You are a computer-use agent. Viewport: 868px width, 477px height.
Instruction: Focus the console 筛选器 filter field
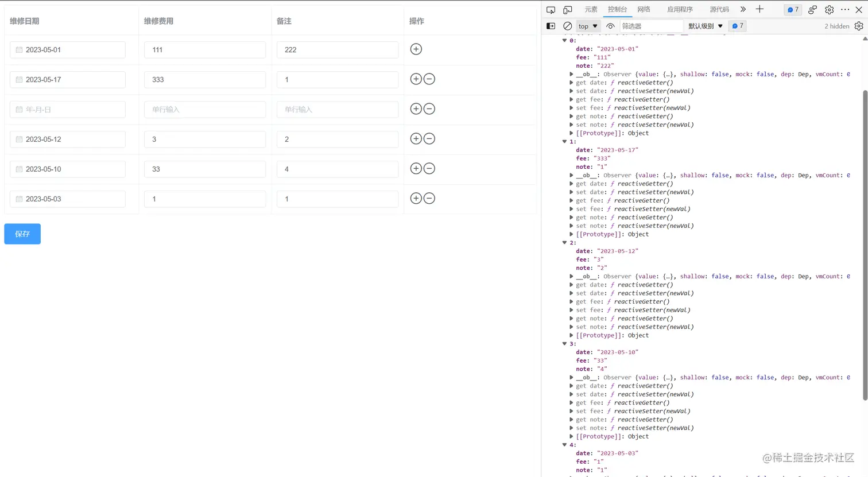tap(651, 26)
